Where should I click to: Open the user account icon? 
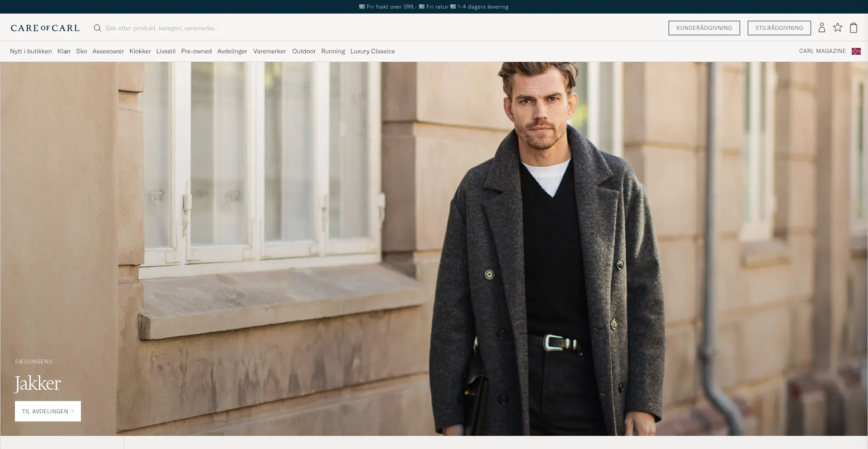pyautogui.click(x=821, y=28)
